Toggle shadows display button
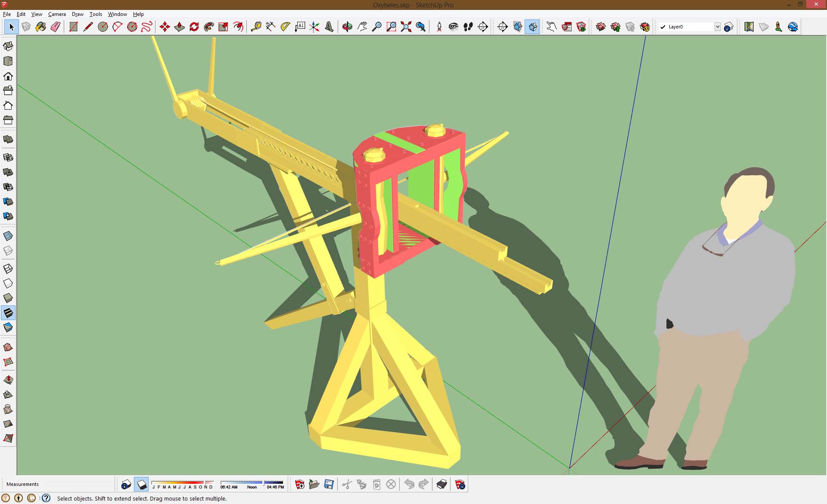 click(142, 485)
